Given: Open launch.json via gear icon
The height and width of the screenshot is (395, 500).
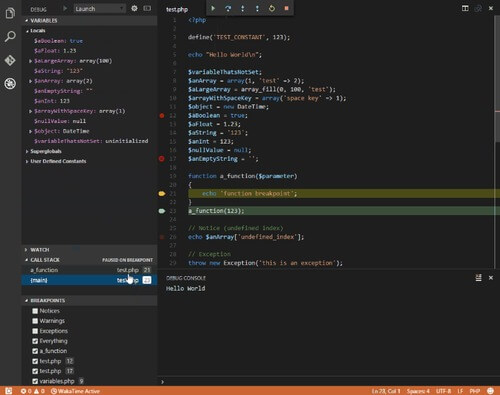Looking at the screenshot, I should pos(134,8).
